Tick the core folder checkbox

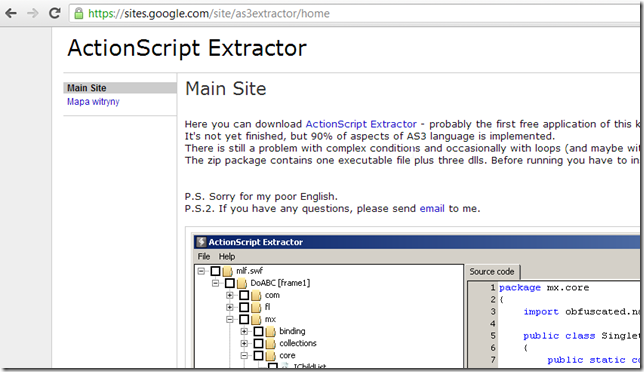coord(259,356)
